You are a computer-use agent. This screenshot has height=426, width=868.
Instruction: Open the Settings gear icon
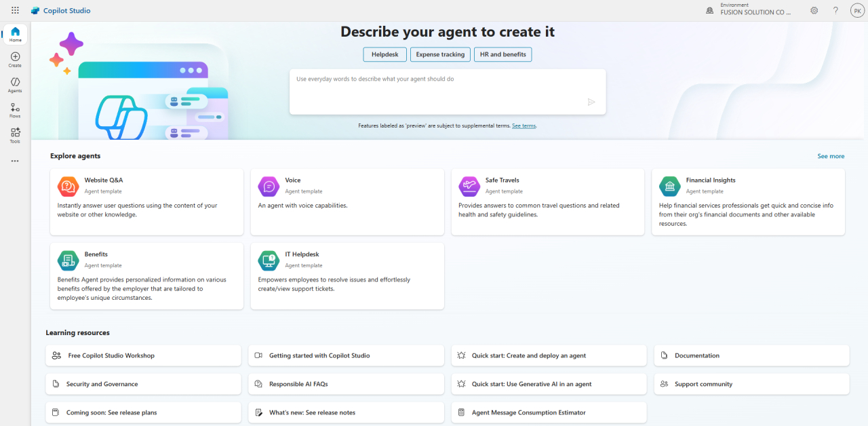click(x=814, y=10)
